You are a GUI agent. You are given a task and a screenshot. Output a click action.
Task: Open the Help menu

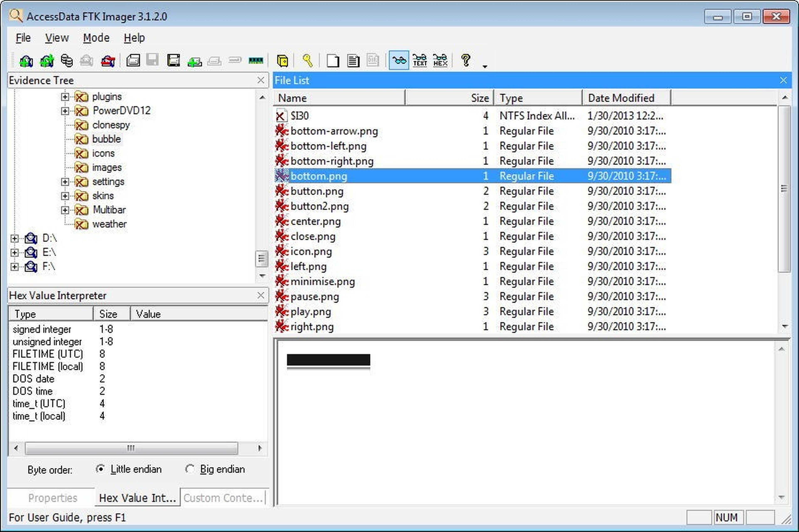point(134,38)
